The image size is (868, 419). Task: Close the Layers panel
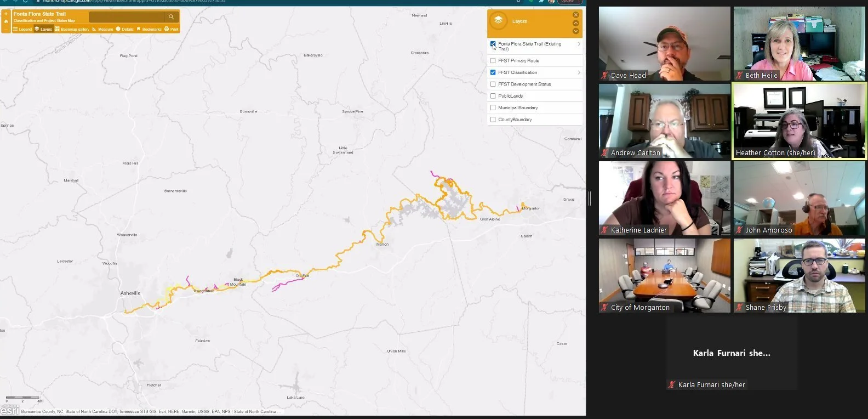[x=575, y=15]
